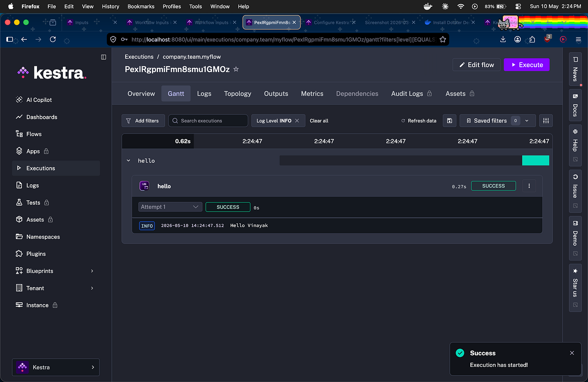Screen dimensions: 588x382
Task: Click Add filters button
Action: (143, 120)
